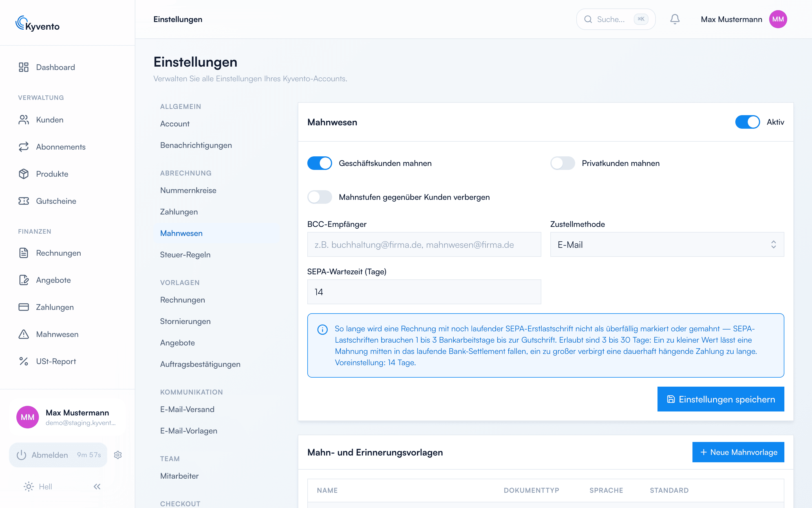Click the Kyvento logo
This screenshot has width=812, height=508.
[37, 23]
